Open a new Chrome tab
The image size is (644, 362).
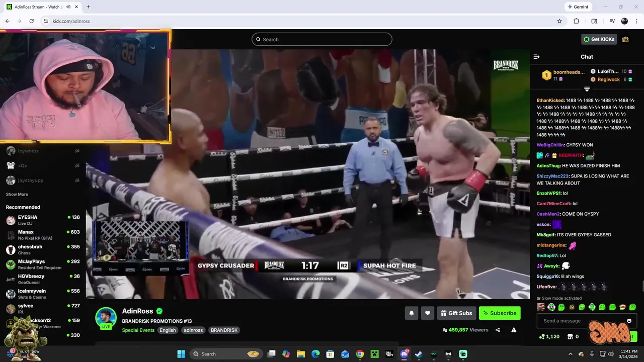(89, 7)
